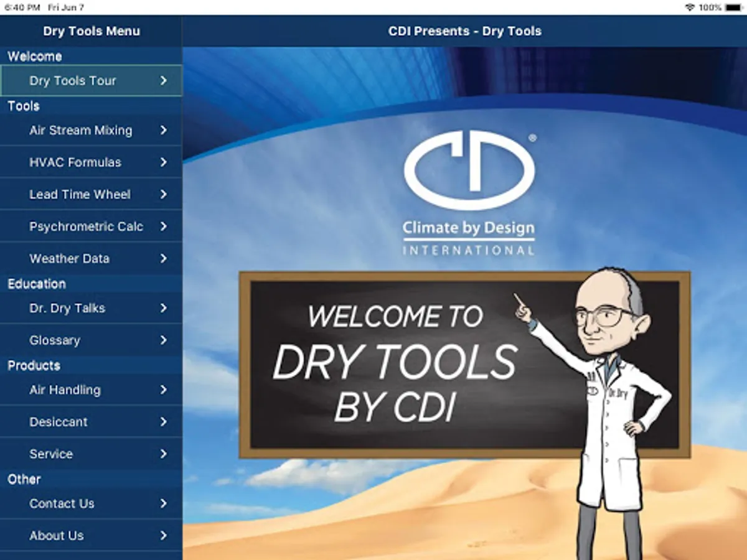
Task: Click chevron beside Glossary
Action: coord(163,340)
